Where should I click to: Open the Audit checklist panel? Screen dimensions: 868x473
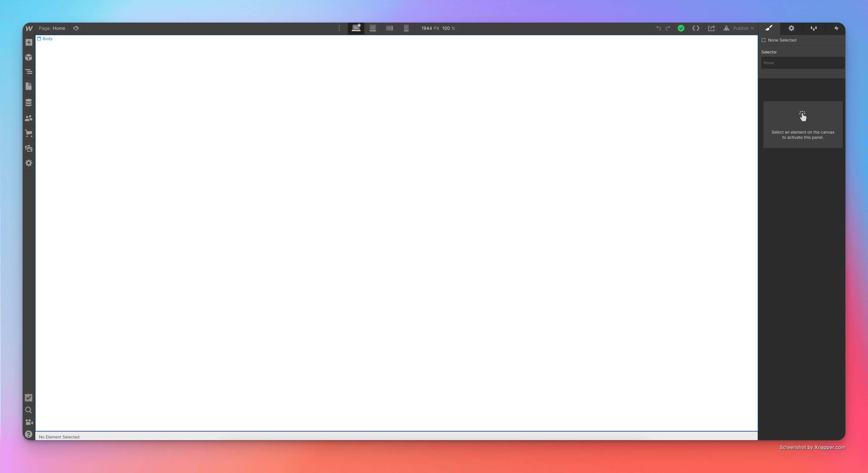(x=29, y=398)
